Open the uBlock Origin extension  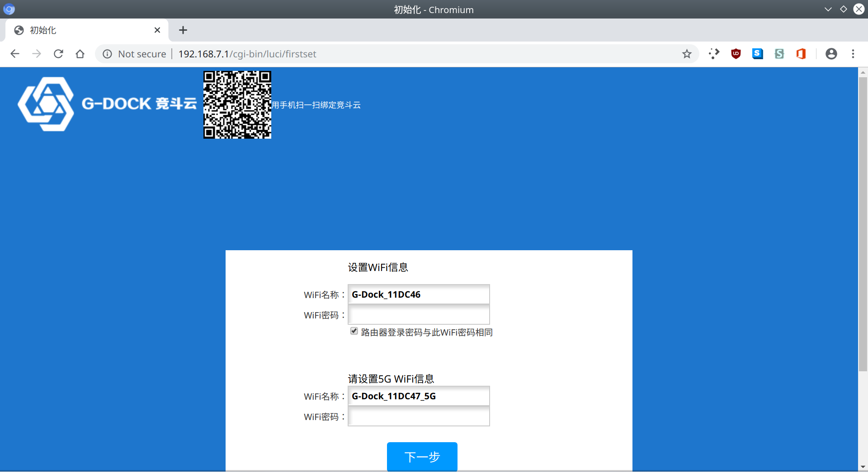pyautogui.click(x=736, y=54)
